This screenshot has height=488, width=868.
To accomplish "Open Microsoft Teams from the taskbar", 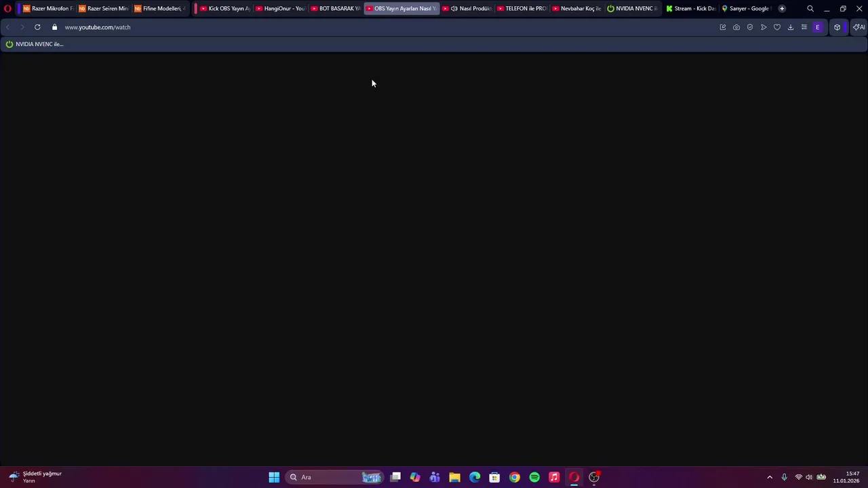I will 435,477.
